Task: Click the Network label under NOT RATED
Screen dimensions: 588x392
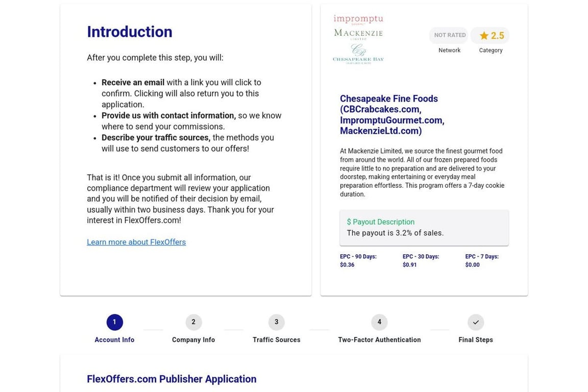Action: click(449, 50)
